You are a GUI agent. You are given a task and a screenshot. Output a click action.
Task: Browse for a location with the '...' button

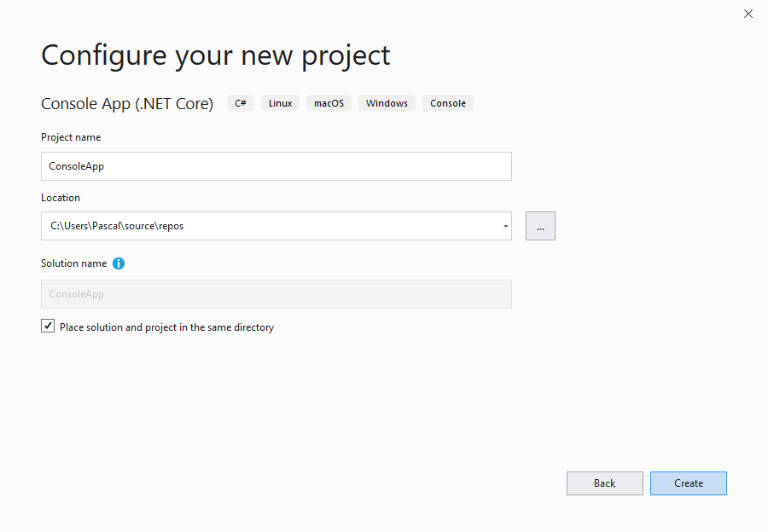pos(540,226)
